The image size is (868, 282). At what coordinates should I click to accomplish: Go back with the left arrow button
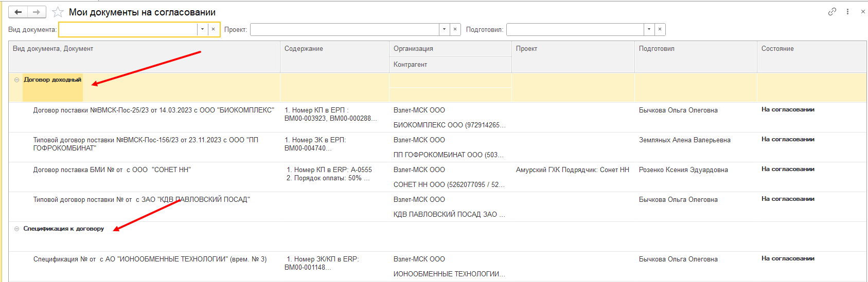(x=18, y=12)
